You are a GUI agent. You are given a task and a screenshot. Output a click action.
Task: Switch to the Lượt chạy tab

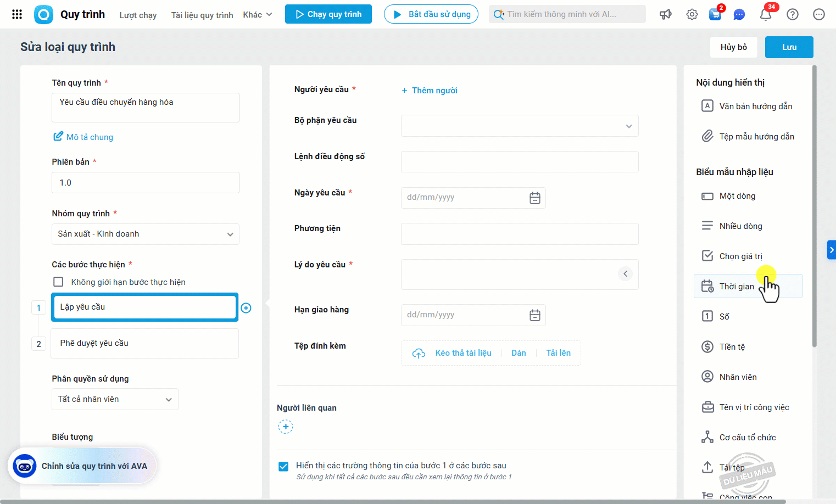[x=138, y=15]
